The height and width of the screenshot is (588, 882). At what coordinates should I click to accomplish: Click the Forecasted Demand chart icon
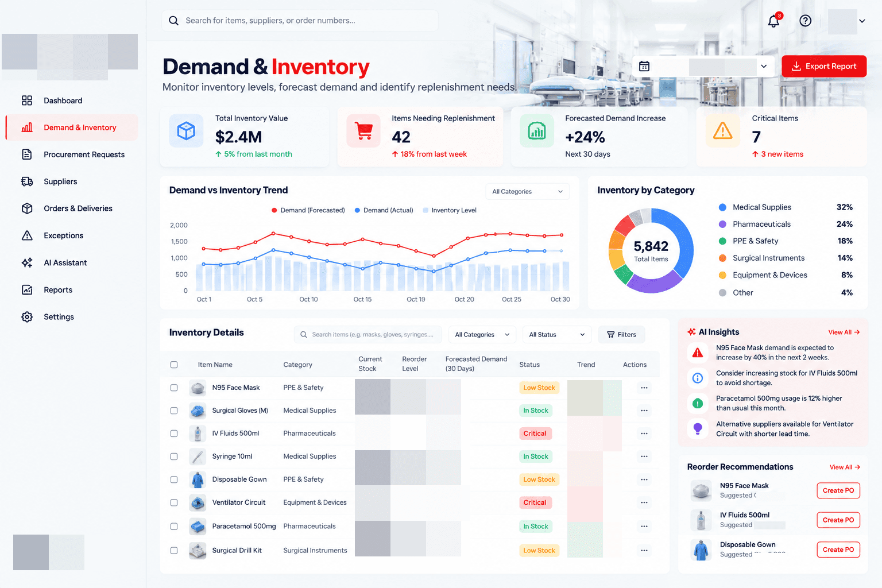point(537,131)
